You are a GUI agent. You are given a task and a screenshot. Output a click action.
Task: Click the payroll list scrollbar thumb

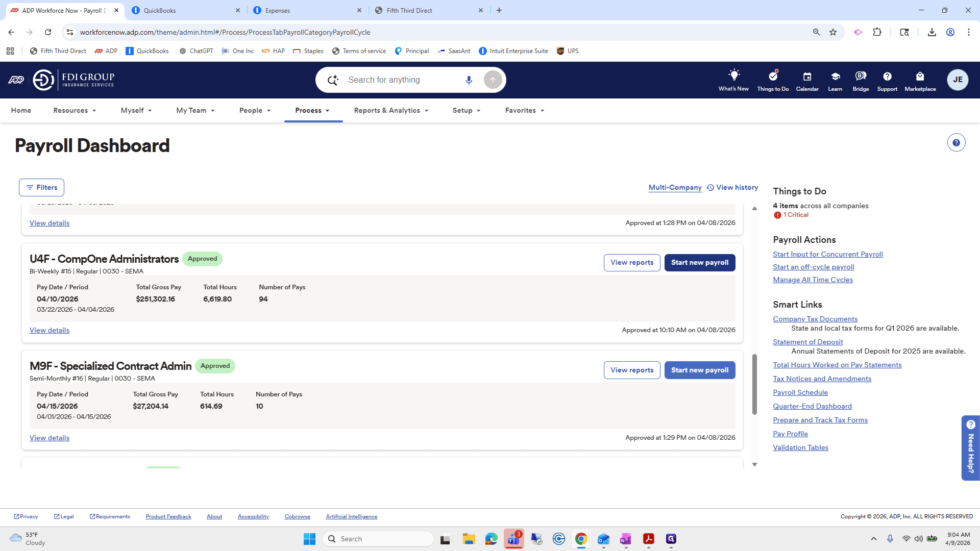[x=754, y=384]
